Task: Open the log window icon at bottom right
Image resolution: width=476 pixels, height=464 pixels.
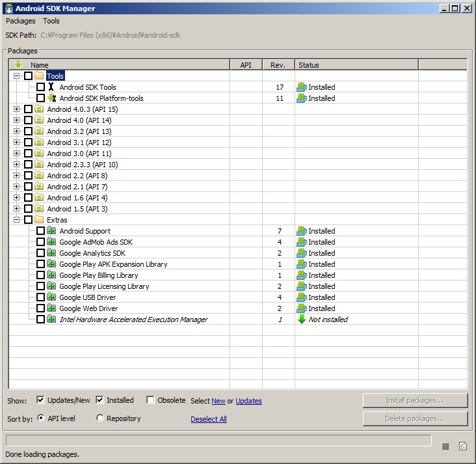Action: 463,446
